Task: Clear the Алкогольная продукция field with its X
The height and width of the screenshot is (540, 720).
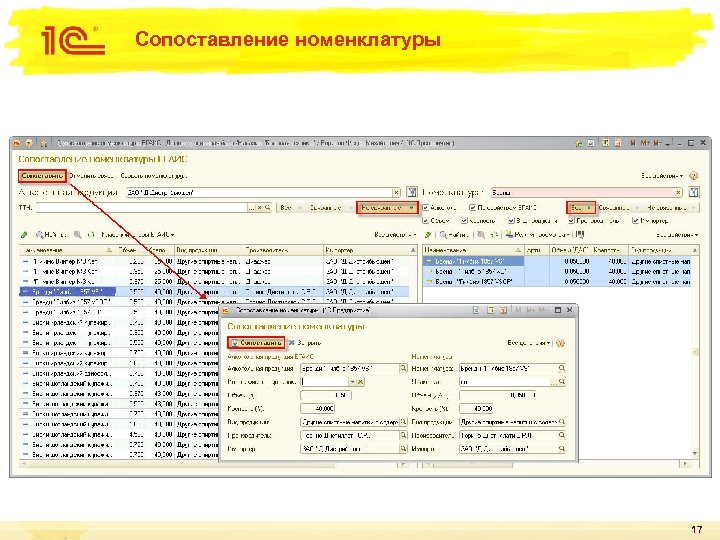Action: pyautogui.click(x=397, y=192)
